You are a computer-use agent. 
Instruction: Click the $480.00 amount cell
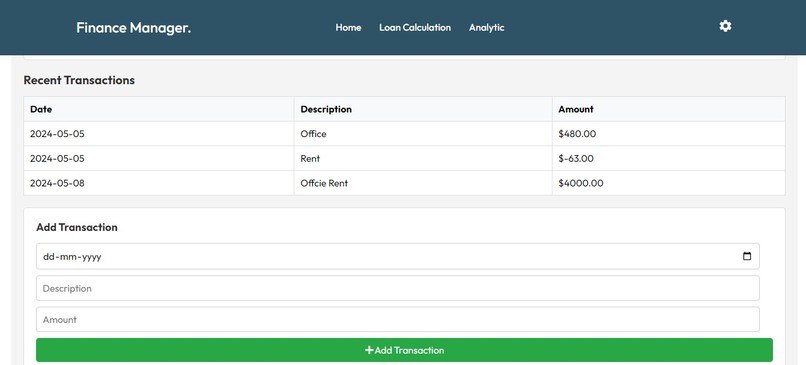coord(669,134)
